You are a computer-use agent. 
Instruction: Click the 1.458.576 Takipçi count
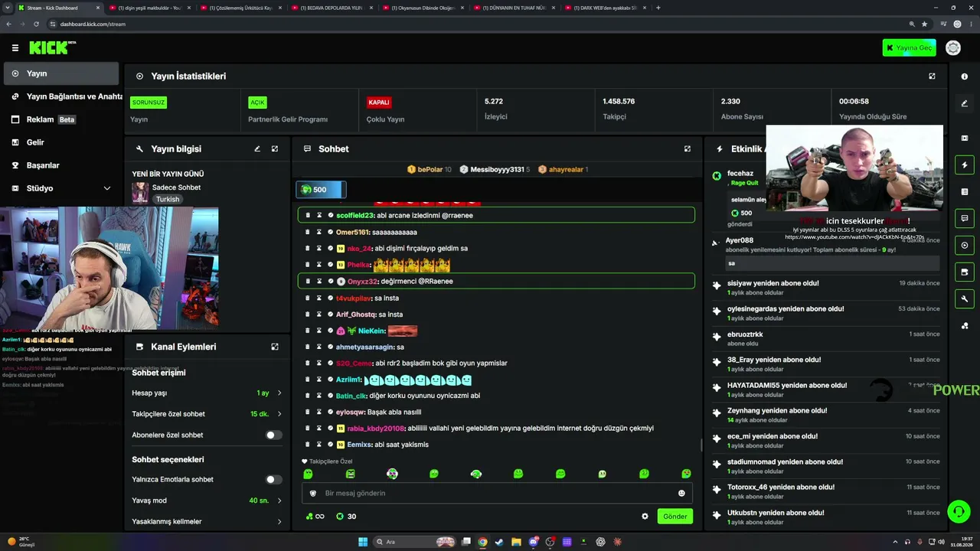[x=619, y=110]
